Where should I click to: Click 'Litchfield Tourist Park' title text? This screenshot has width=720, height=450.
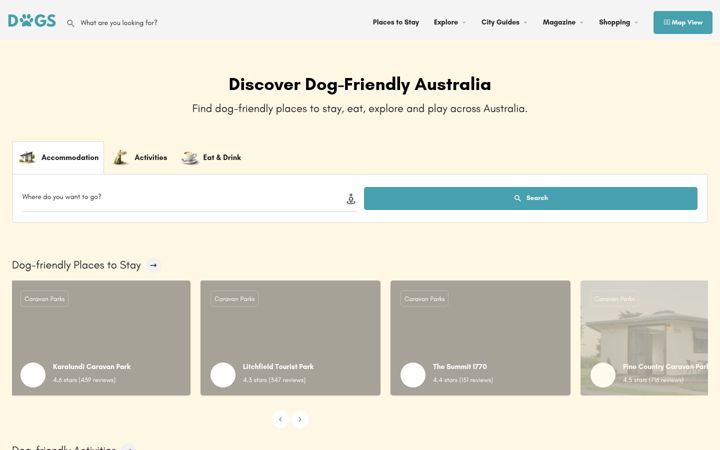point(278,366)
